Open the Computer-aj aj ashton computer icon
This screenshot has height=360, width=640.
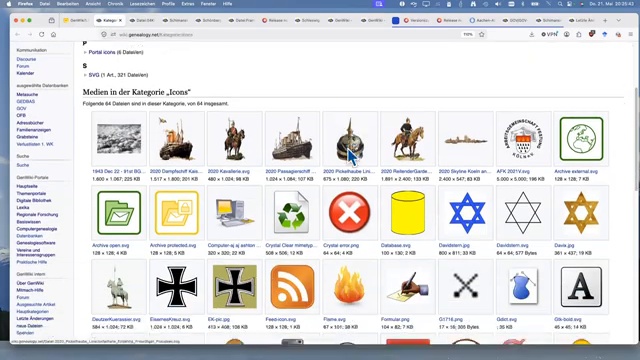click(x=235, y=213)
